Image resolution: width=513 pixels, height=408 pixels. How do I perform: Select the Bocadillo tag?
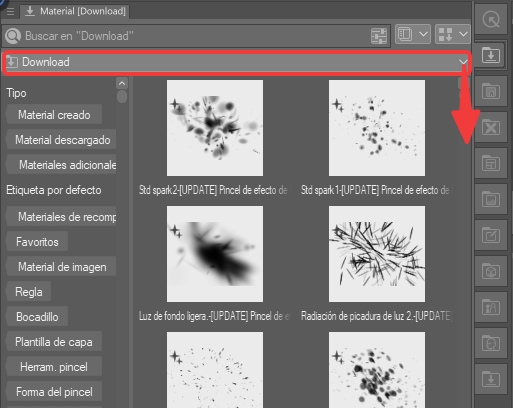(37, 317)
